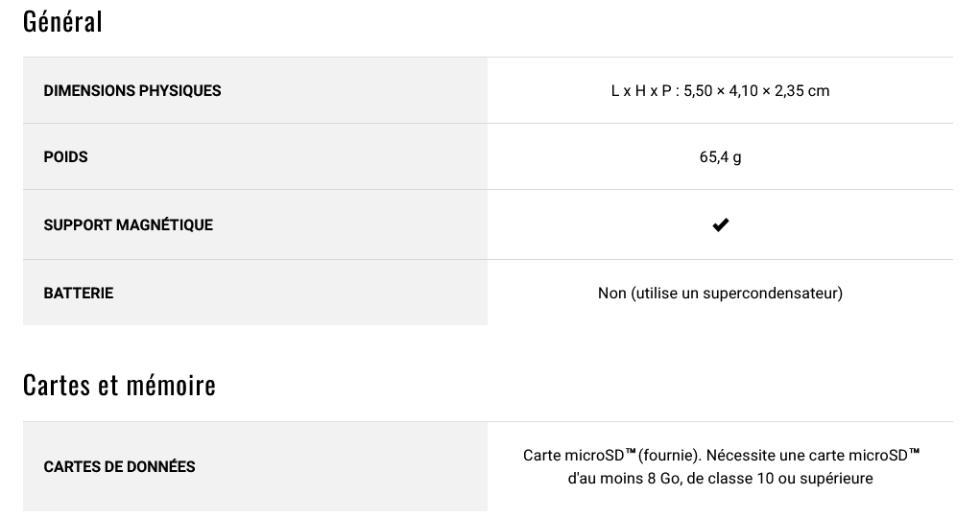Click the first microSD trademark symbol

pyautogui.click(x=630, y=452)
